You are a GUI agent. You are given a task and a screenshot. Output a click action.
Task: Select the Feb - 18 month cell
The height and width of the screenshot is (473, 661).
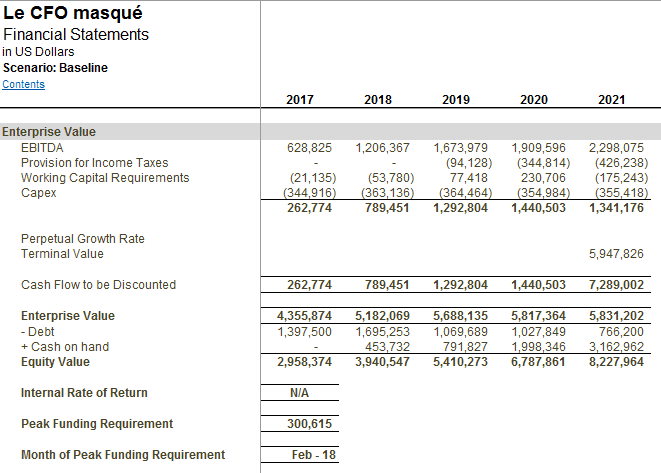coord(309,455)
